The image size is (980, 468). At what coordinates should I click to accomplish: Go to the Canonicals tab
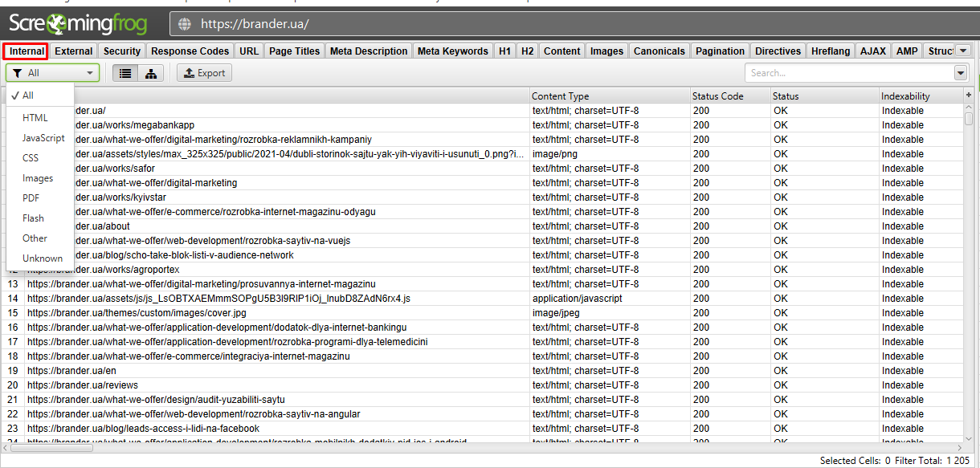point(659,51)
